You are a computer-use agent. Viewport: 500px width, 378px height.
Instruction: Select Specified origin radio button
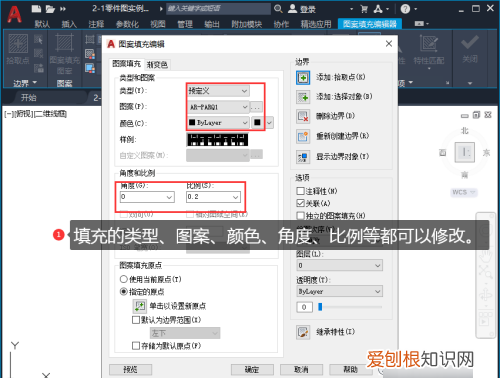123,292
